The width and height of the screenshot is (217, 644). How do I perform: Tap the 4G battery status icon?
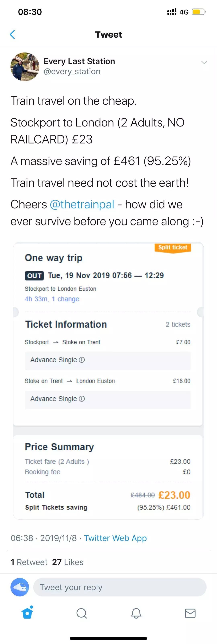(x=198, y=12)
